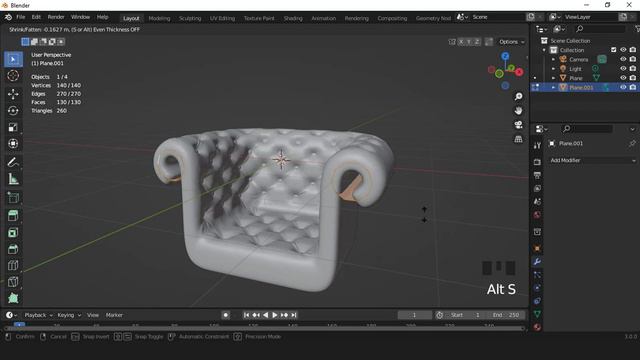Screen dimensions: 640x360
Task: Expand the Plane tree item
Action: coord(553,78)
